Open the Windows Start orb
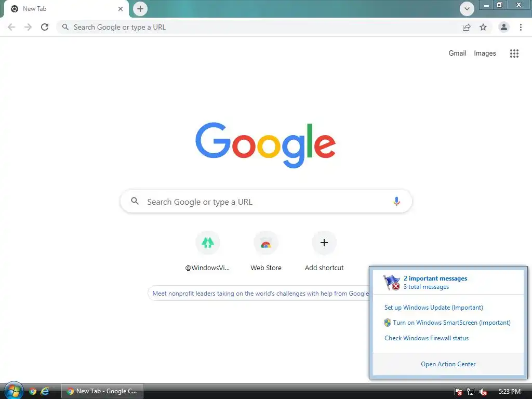This screenshot has height=399, width=532. [14, 391]
